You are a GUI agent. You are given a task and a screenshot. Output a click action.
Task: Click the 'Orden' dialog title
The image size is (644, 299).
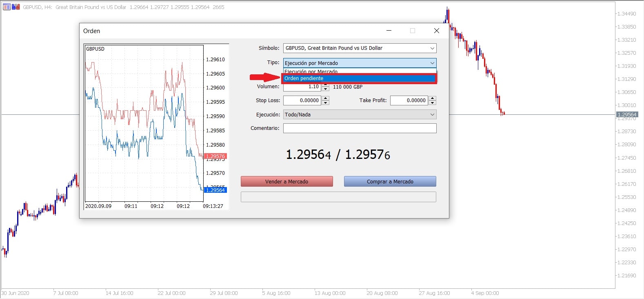point(91,31)
